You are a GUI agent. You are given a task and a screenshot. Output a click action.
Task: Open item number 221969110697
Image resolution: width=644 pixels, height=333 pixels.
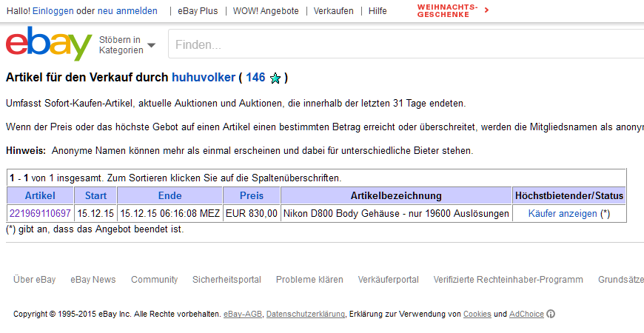tap(40, 214)
